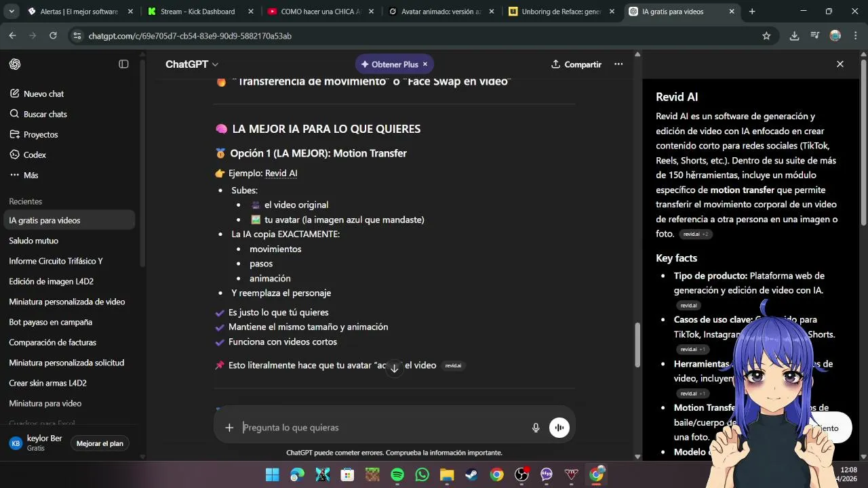Open the Crear skin armas L4D2 chat
Screen dimensions: 868x488
pos(71,384)
